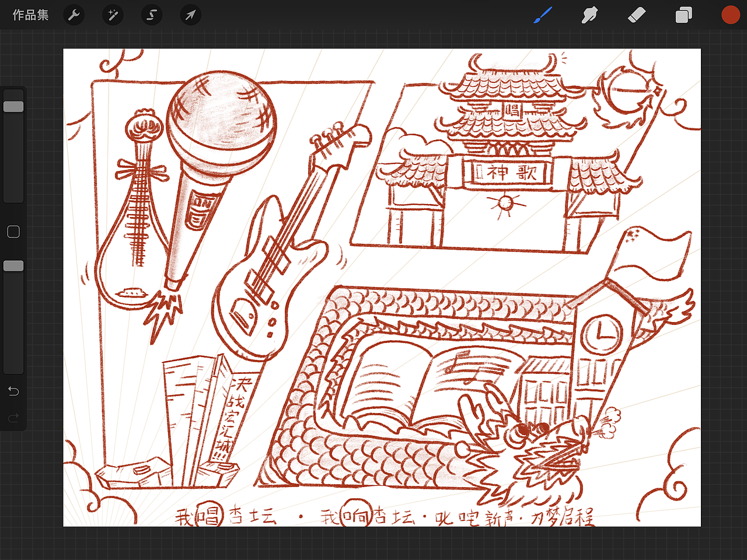Image resolution: width=747 pixels, height=560 pixels.
Task: Undo the last stroke
Action: tap(13, 391)
